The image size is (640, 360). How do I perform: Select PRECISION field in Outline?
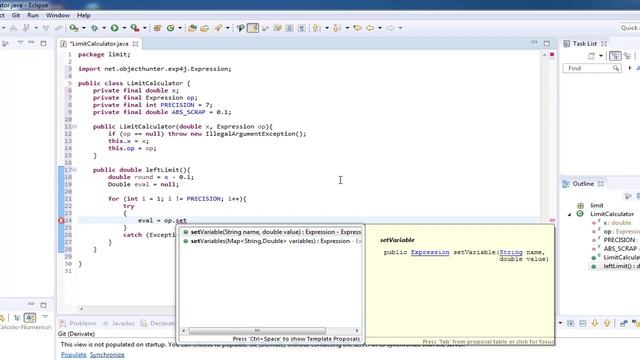coord(615,240)
